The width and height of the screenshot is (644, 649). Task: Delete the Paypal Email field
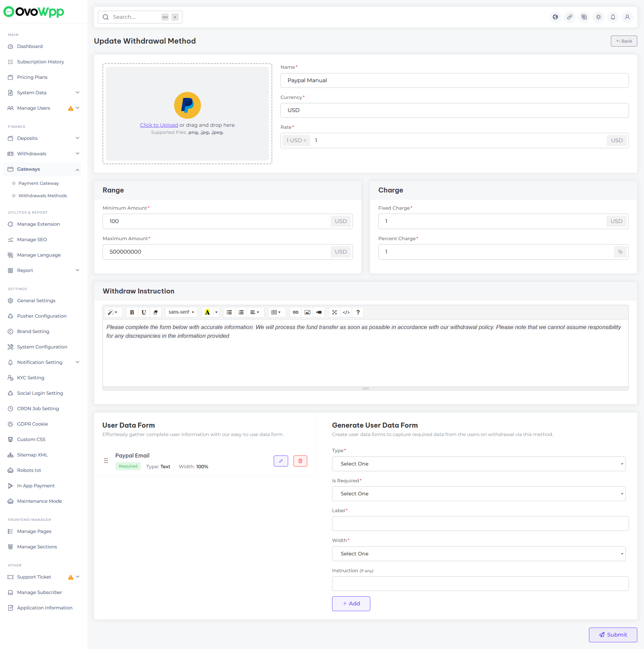(x=300, y=461)
